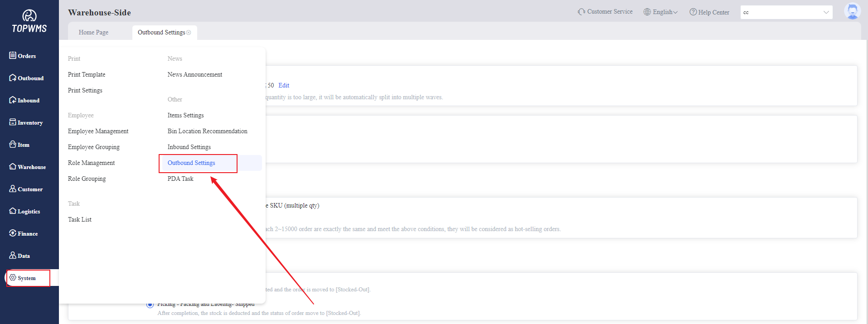Click the Customer Service headset icon
This screenshot has width=868, height=324.
[x=581, y=12]
